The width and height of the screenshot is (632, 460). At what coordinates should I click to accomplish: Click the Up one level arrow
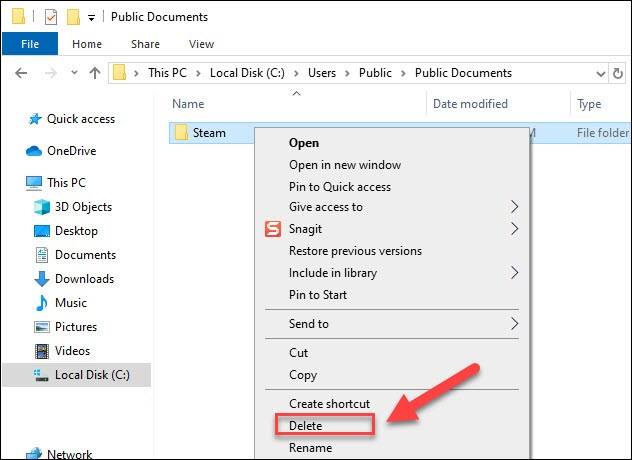(95, 73)
